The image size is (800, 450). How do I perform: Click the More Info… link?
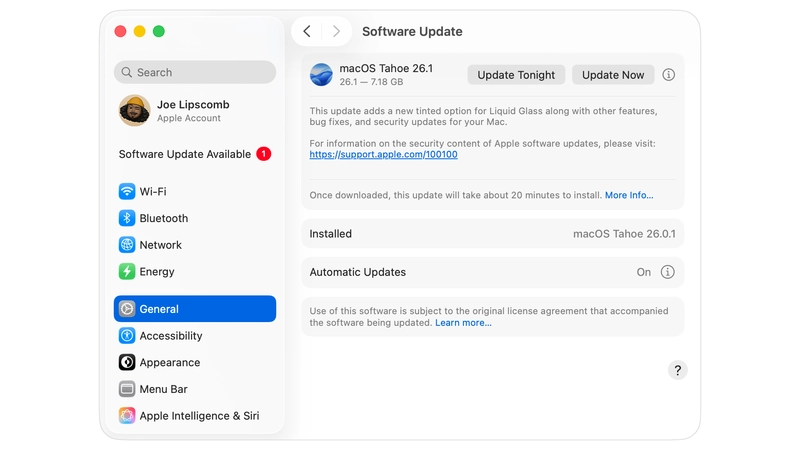[x=629, y=195]
